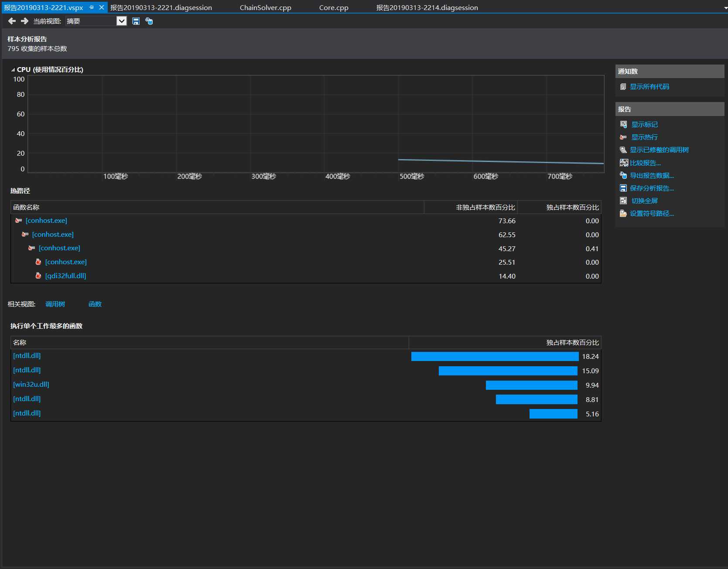Close the 报告20190313-2221.vspx tab
The height and width of the screenshot is (569, 728).
click(102, 7)
